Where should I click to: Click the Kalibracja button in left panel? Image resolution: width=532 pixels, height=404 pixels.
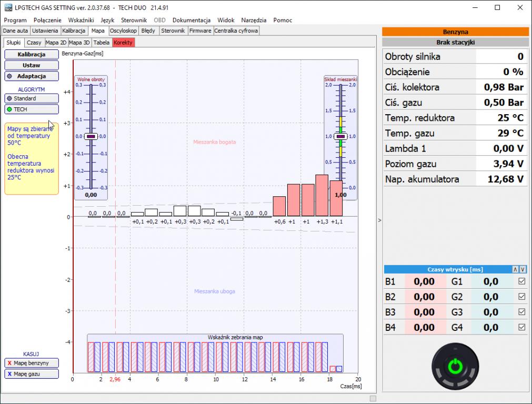32,54
